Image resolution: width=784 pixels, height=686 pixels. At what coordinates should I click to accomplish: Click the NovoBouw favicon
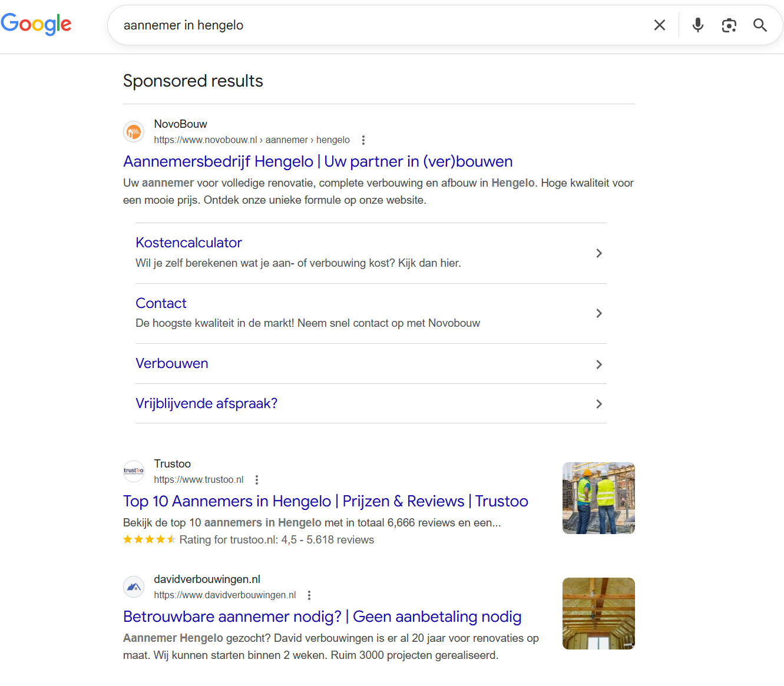coord(134,132)
